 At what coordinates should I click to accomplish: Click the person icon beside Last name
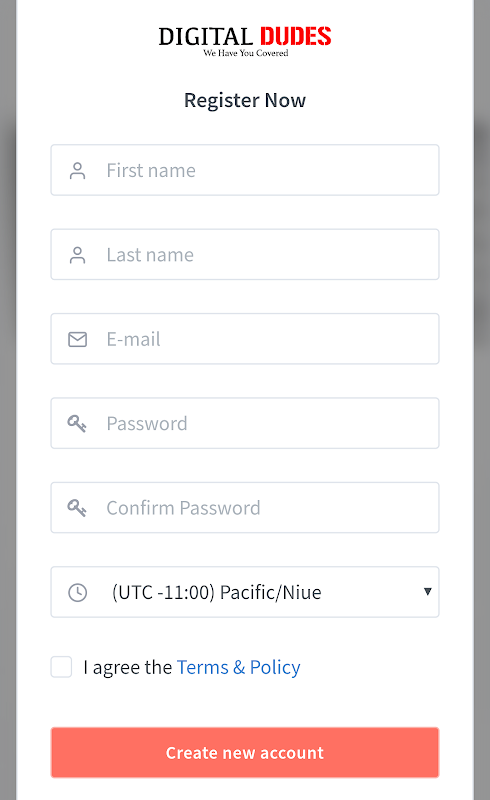pyautogui.click(x=78, y=255)
